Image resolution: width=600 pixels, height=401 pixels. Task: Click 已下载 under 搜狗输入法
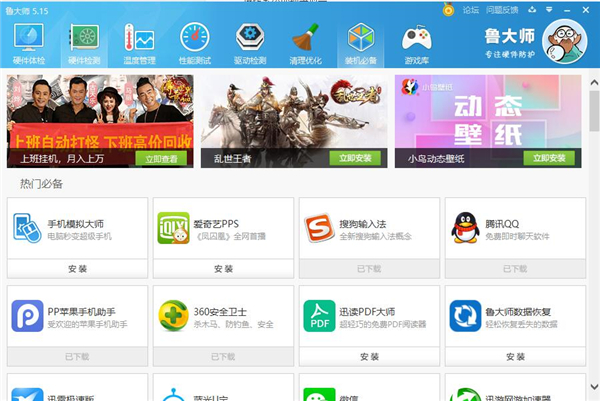tap(369, 269)
